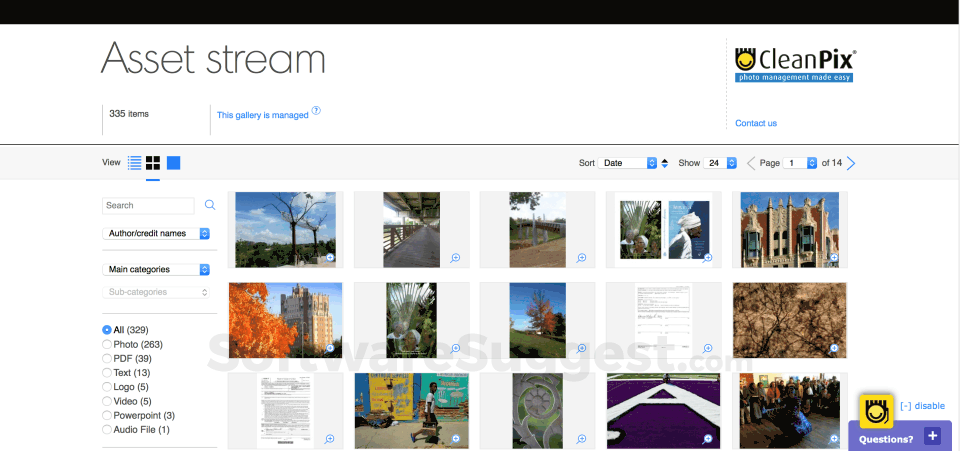Toggle the sort direction arrows
960x451 pixels.
[x=665, y=163]
